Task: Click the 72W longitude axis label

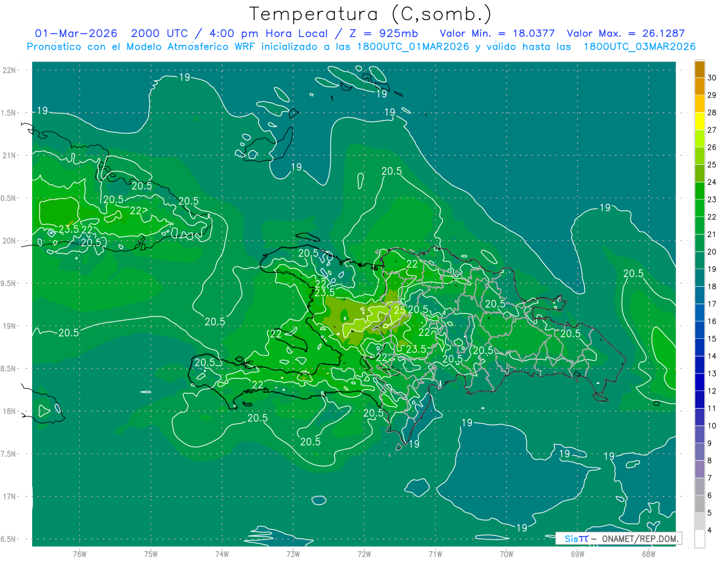Action: [x=364, y=553]
